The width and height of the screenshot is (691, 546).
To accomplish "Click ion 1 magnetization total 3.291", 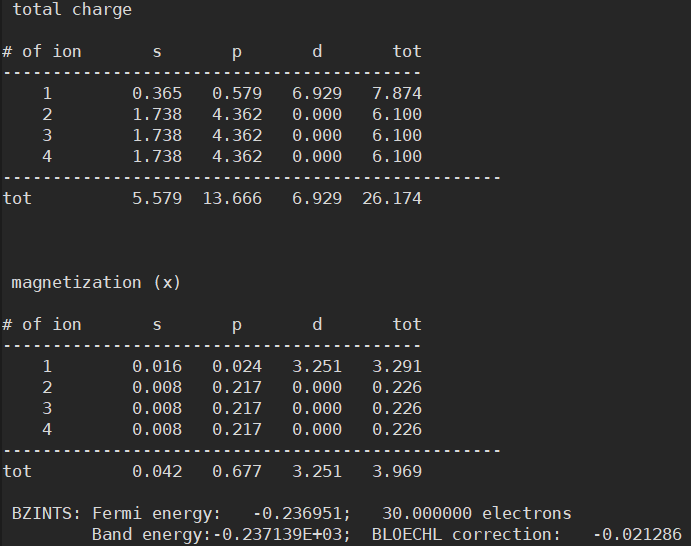I will (397, 367).
